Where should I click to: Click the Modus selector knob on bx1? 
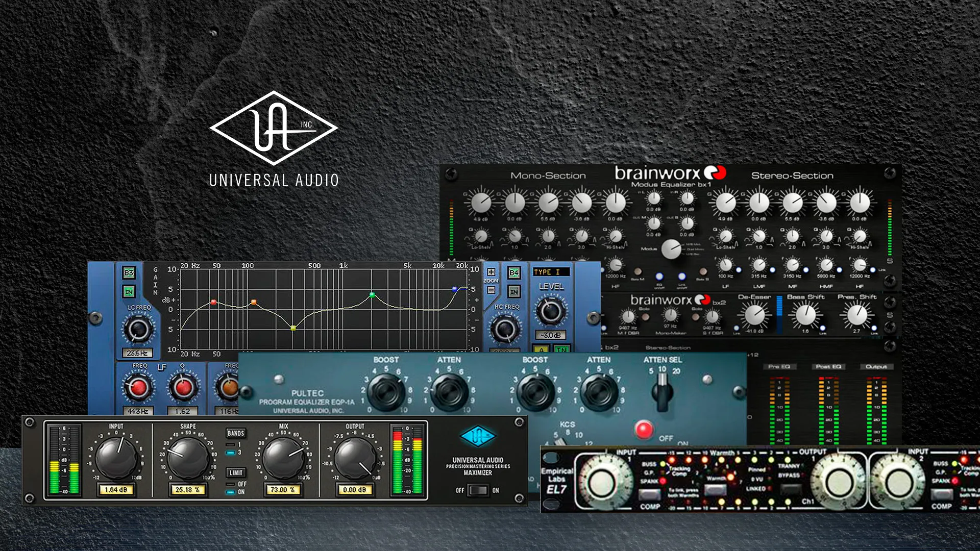point(671,249)
